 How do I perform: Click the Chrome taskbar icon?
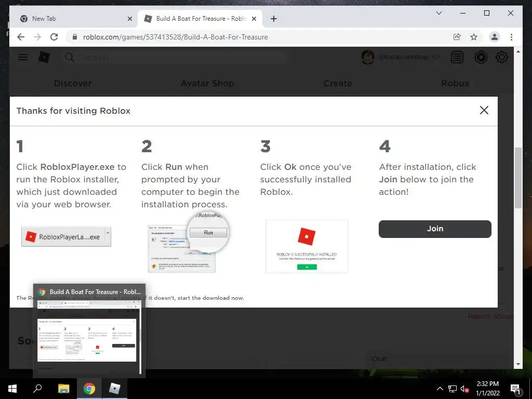(x=89, y=389)
